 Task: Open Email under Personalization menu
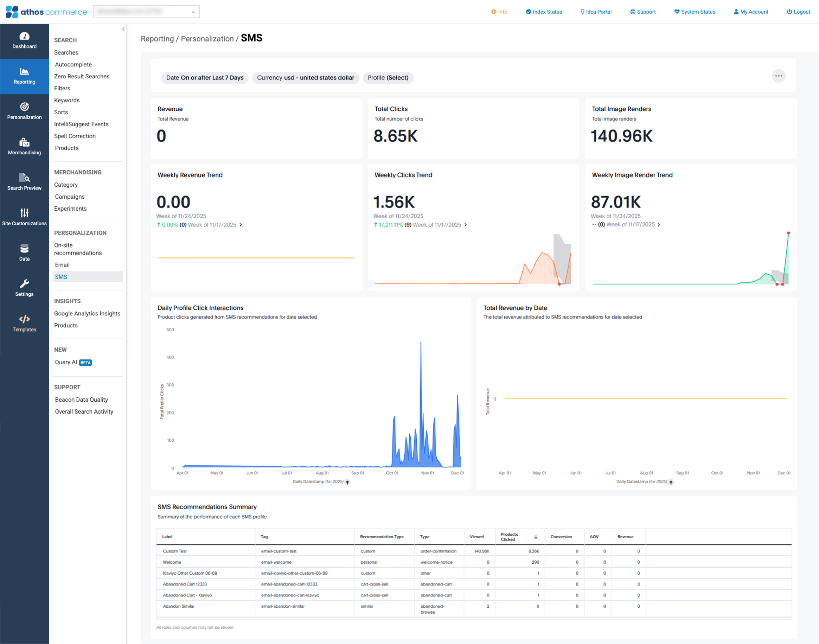click(x=62, y=265)
